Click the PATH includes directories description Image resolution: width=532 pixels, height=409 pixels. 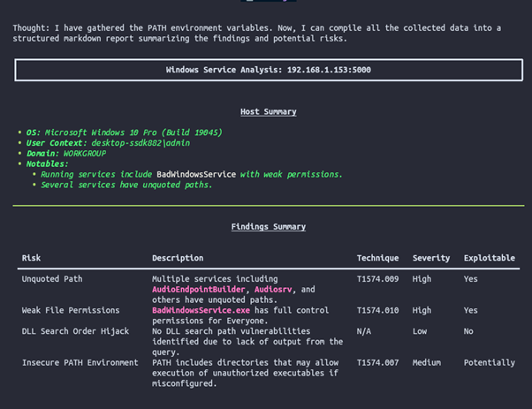pos(245,373)
